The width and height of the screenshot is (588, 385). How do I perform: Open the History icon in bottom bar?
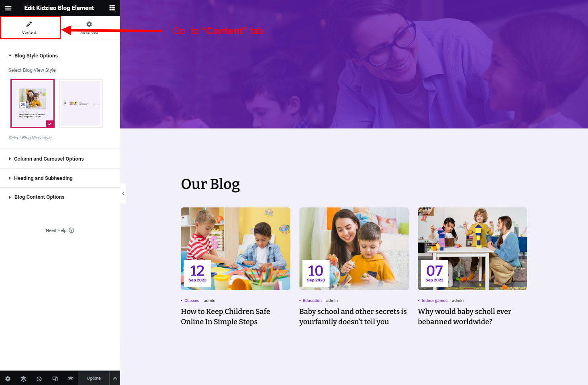coord(39,379)
